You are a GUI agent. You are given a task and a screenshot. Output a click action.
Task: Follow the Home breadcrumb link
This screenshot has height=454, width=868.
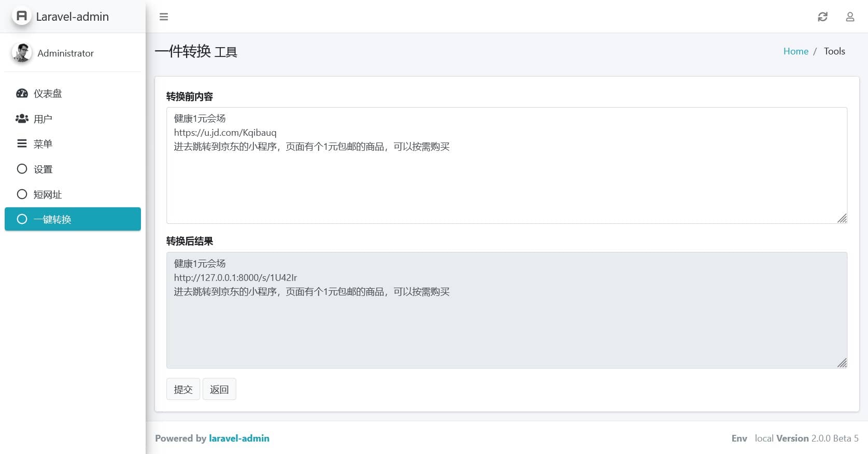click(795, 51)
